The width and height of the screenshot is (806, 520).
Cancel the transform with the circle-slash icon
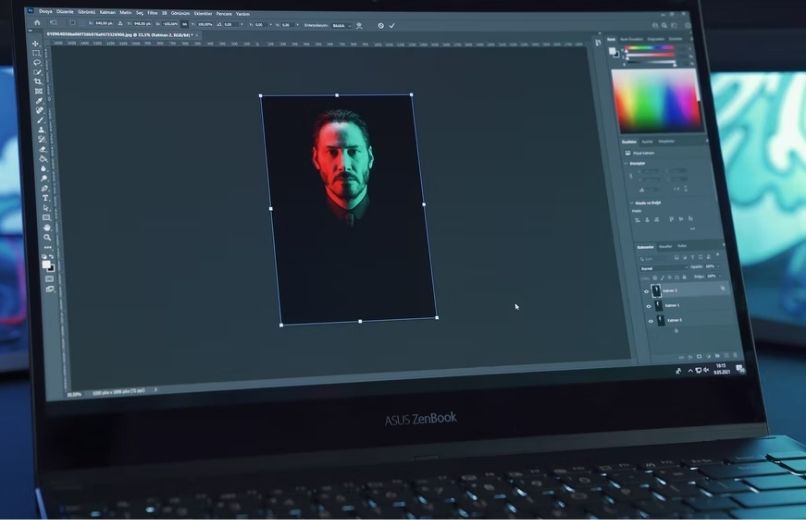(x=381, y=26)
